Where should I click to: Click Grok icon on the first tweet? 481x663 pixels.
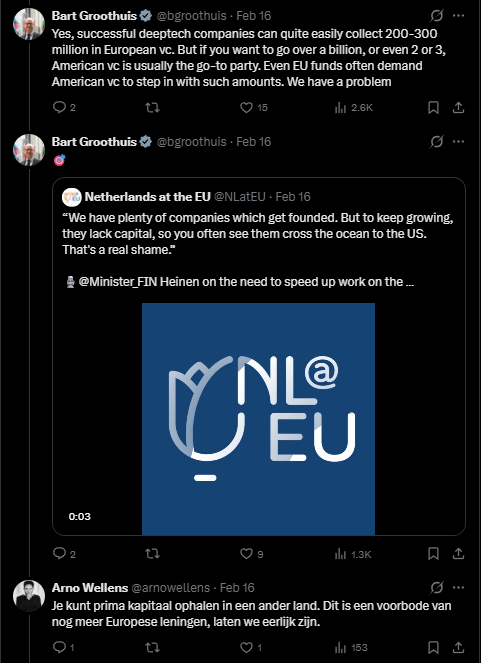click(437, 16)
